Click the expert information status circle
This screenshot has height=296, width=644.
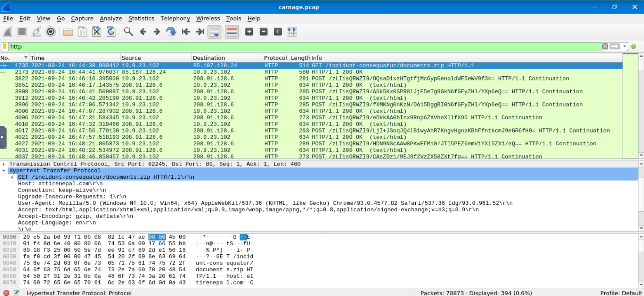[6, 293]
